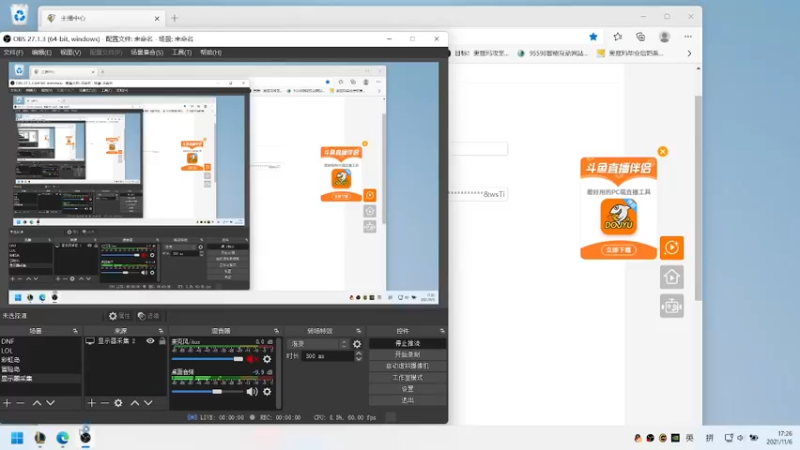Click the download now button on the Douyu ad
800x450 pixels.
(x=618, y=250)
